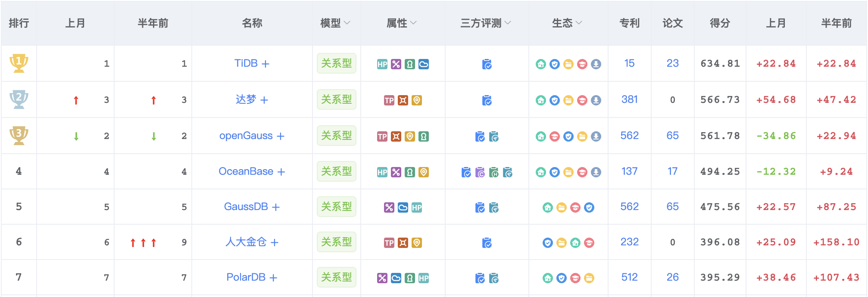Screen dimensions: 868x297
Task: Click the patent count 381 for 达梦
Action: (x=629, y=99)
